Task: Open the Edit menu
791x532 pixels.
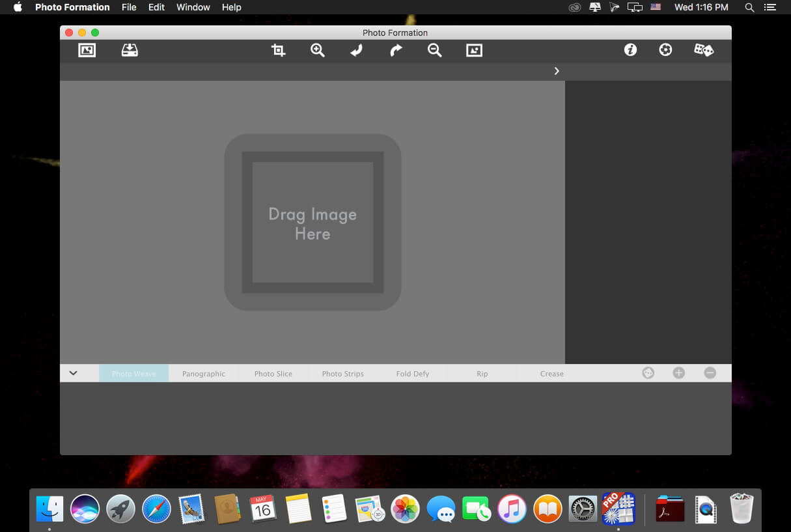Action: pyautogui.click(x=156, y=7)
